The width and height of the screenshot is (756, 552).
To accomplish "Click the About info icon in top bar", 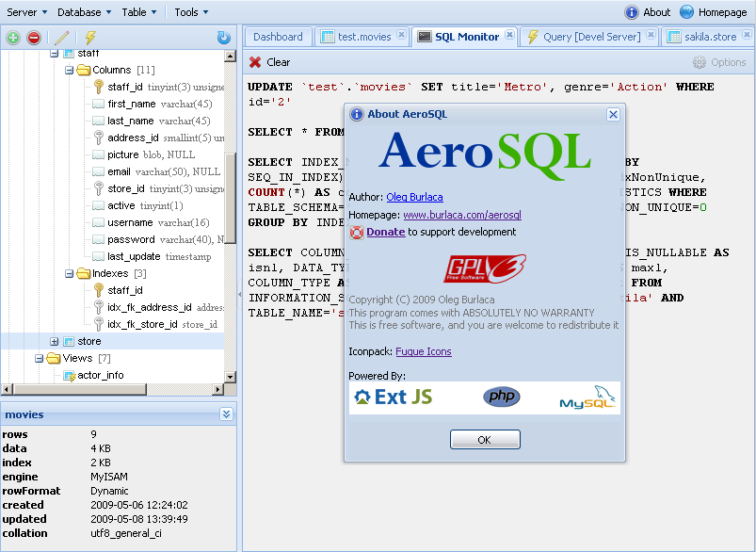I will [631, 12].
